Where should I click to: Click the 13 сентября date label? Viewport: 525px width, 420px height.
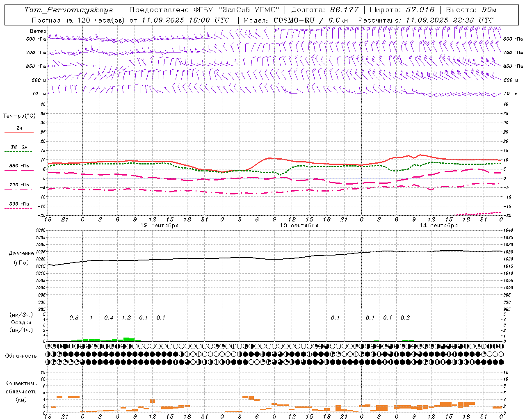299,226
